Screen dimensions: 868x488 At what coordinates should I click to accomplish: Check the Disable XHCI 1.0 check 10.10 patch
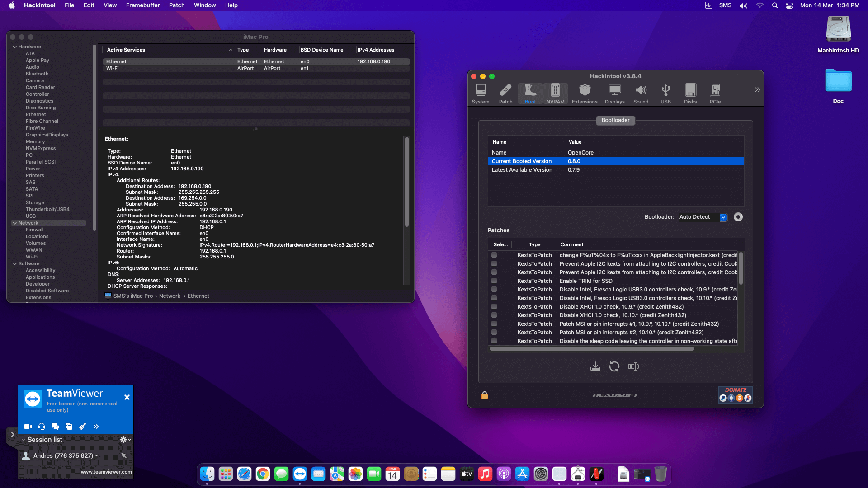pyautogui.click(x=494, y=315)
